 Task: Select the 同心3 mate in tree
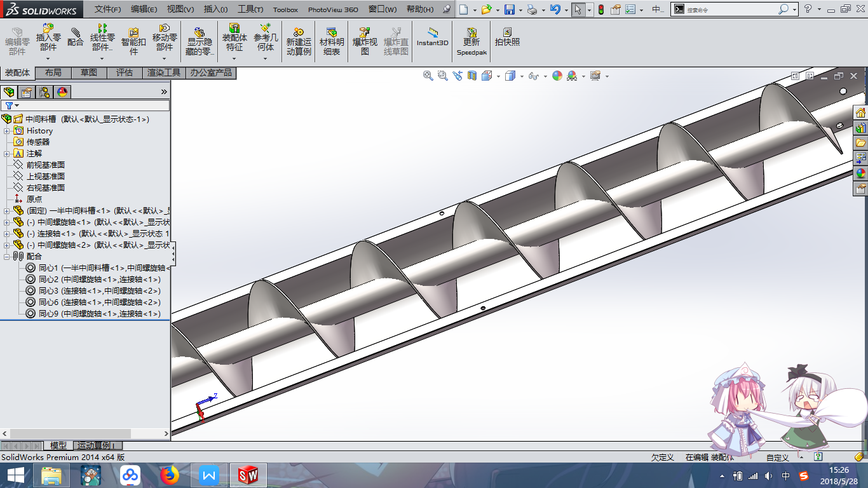click(48, 291)
